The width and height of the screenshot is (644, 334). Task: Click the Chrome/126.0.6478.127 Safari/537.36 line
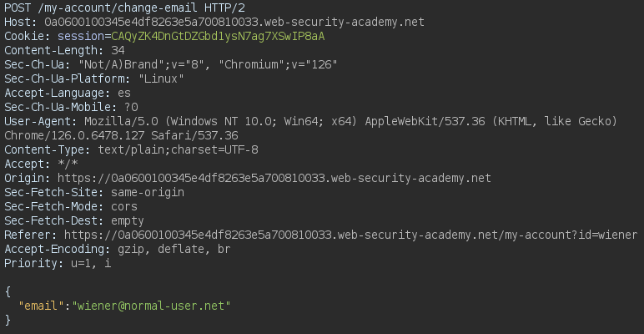(x=121, y=136)
